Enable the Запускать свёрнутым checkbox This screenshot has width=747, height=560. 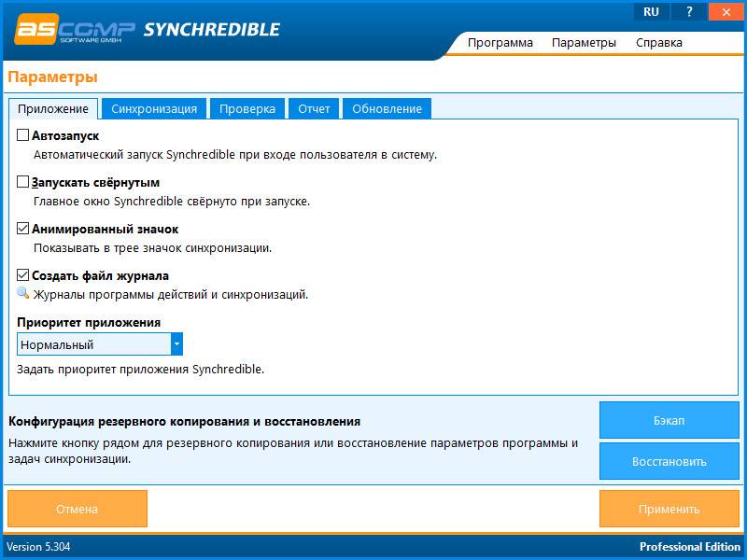point(22,182)
